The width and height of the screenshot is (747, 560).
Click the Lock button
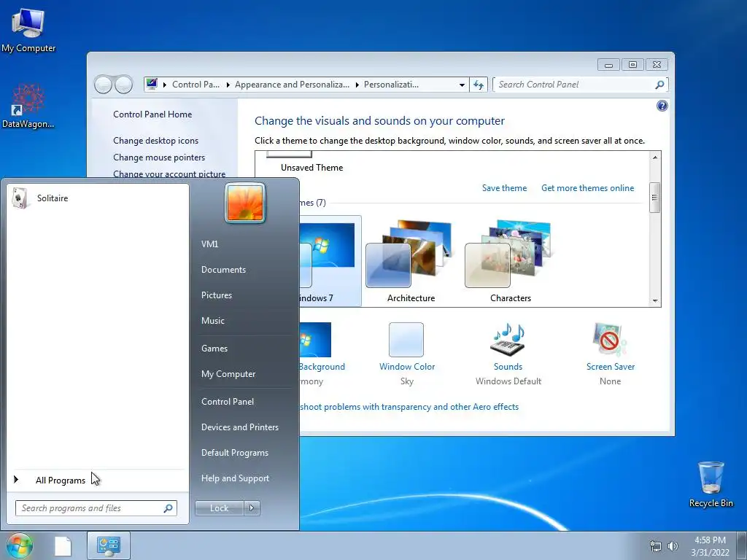tap(219, 508)
